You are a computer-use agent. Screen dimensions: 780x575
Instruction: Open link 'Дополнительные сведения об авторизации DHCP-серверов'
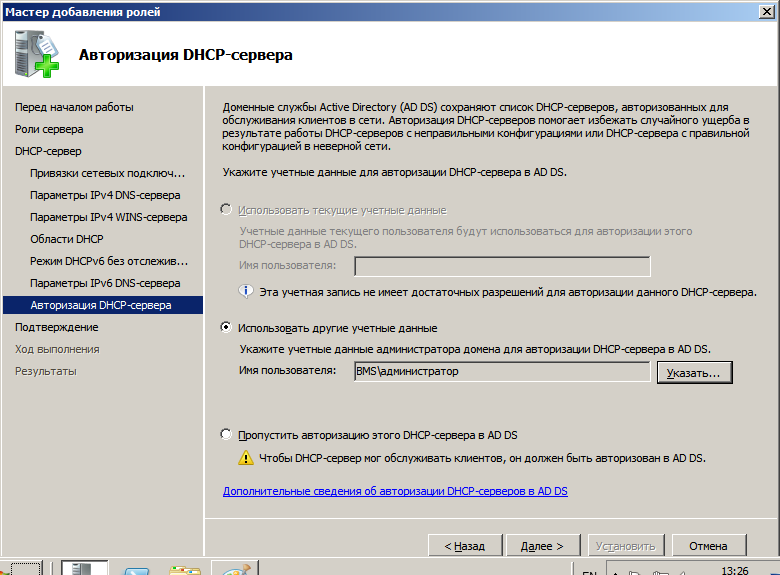coord(395,491)
